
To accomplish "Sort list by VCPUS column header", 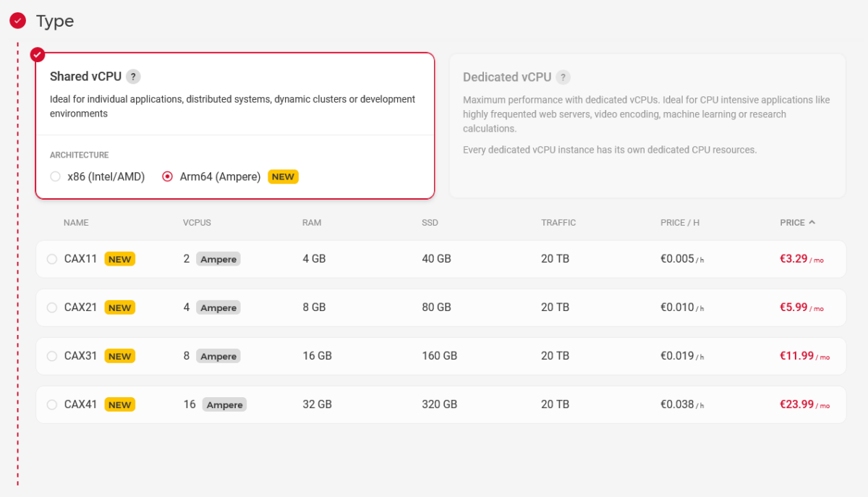I will 197,223.
